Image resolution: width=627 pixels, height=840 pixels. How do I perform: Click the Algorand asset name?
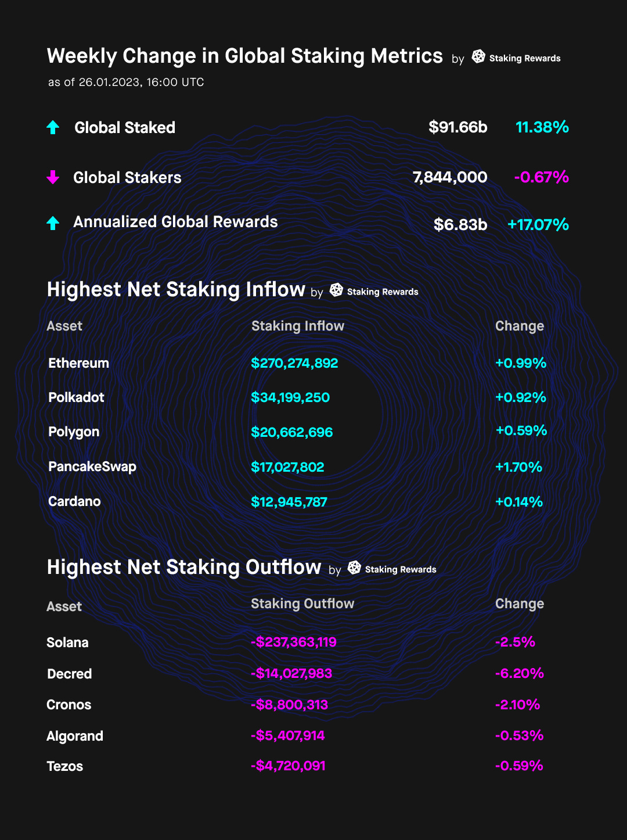click(75, 736)
